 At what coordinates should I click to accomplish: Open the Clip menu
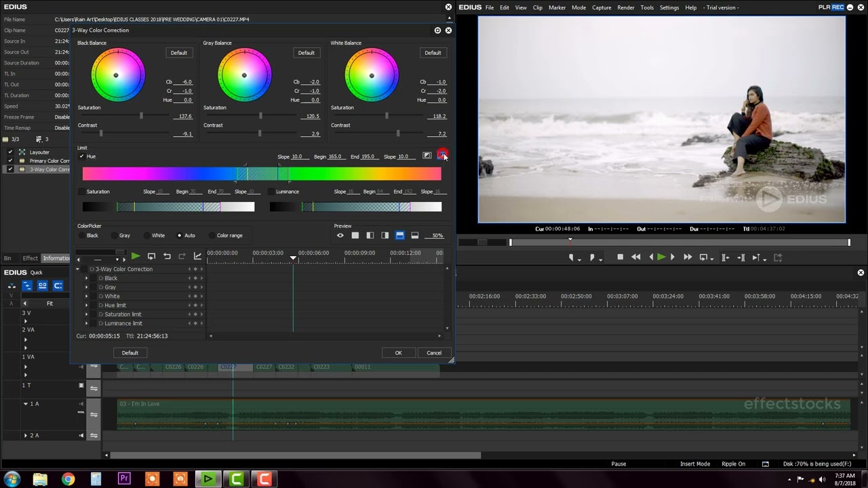[x=538, y=7]
